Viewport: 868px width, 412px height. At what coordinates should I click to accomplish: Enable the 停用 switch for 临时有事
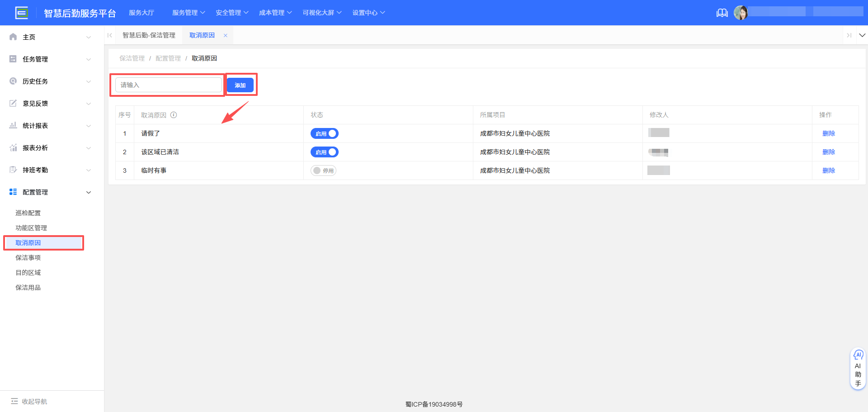coord(323,170)
